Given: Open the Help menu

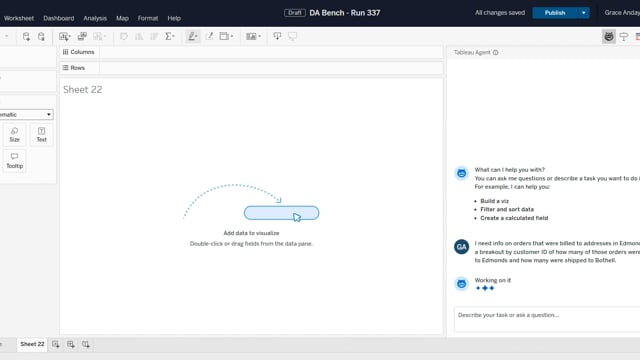Looking at the screenshot, I should tap(174, 18).
